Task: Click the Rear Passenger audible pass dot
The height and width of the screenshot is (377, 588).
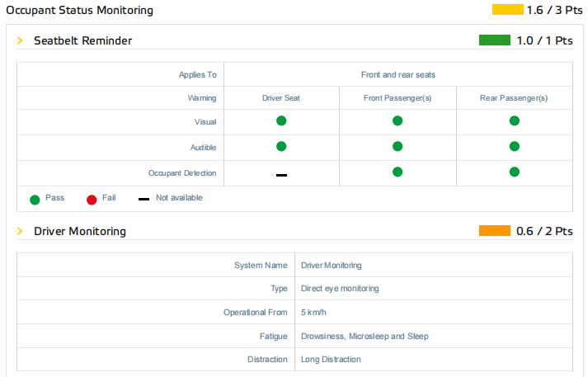Action: [515, 146]
